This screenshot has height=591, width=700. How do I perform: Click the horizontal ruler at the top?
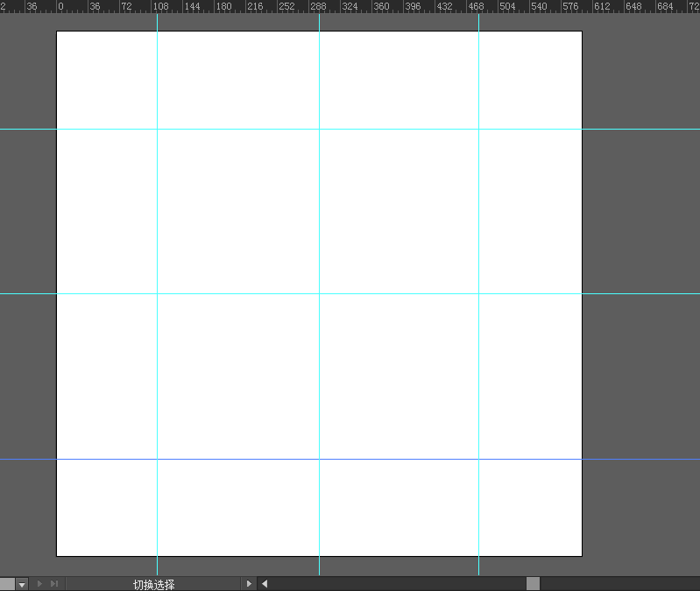coord(350,6)
